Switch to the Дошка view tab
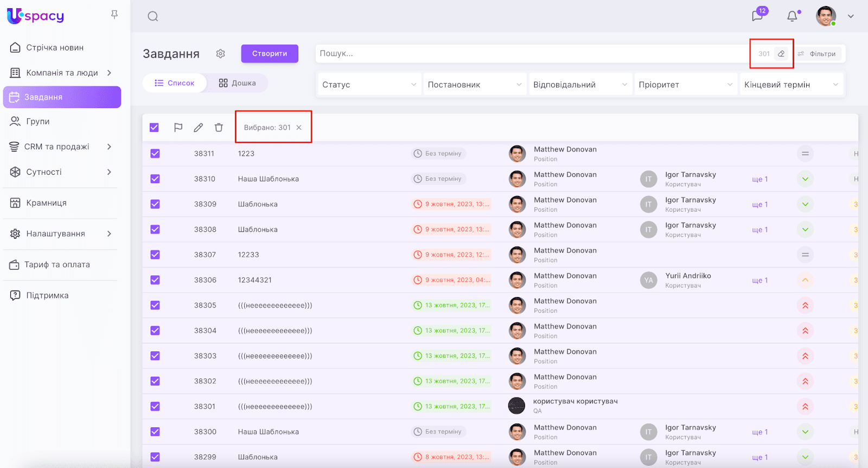The image size is (868, 468). pyautogui.click(x=238, y=83)
